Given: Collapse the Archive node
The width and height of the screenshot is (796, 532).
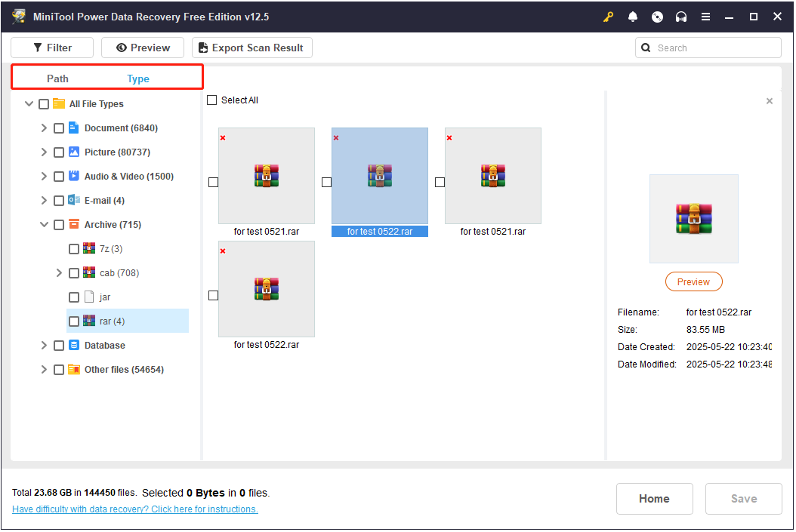Looking at the screenshot, I should point(44,224).
